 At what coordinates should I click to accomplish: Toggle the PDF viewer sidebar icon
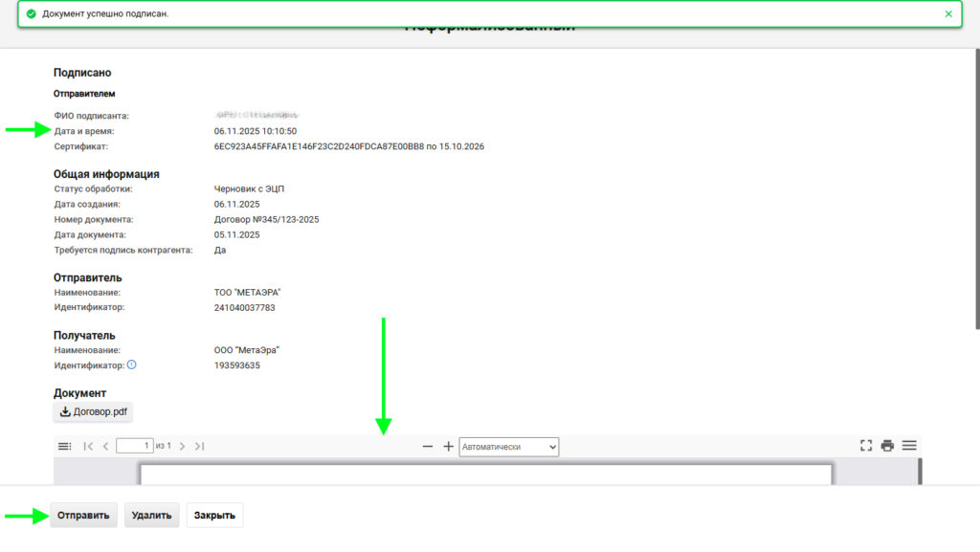click(64, 446)
